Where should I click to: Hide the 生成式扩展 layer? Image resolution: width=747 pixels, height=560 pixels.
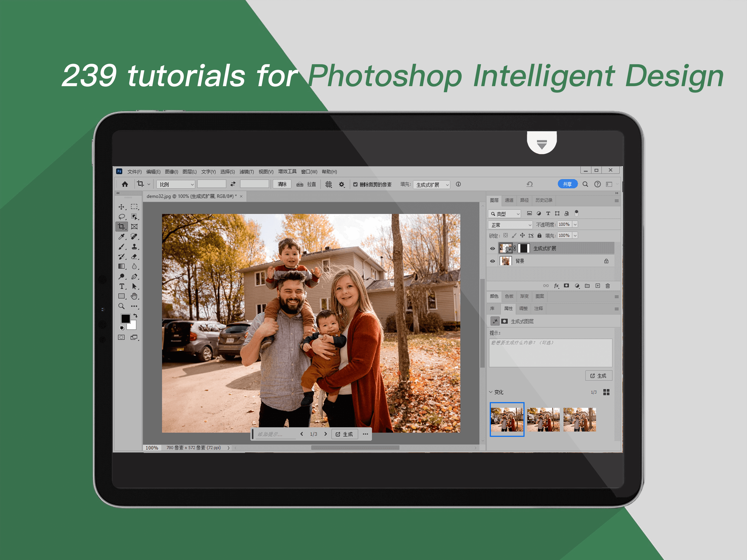[492, 249]
